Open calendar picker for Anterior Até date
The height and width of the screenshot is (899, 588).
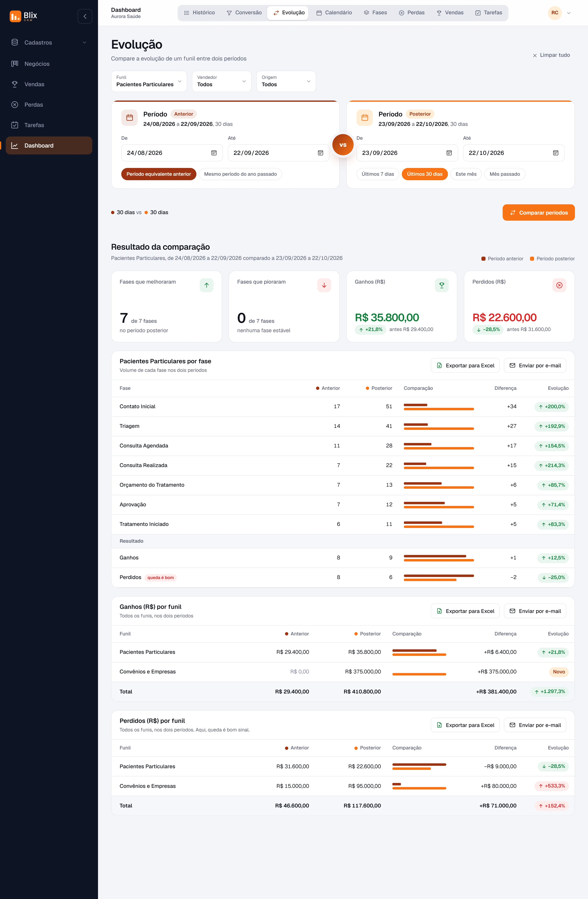pos(320,153)
